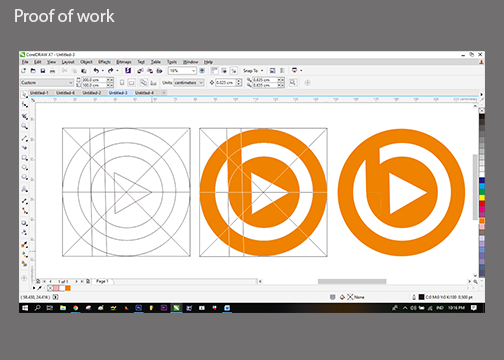Toggle the All Pages layout button

tap(144, 83)
